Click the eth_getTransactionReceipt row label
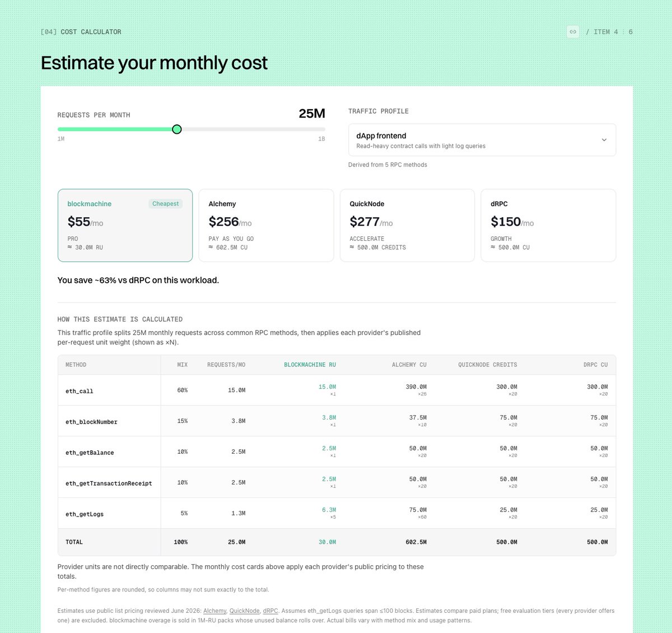 click(x=109, y=483)
